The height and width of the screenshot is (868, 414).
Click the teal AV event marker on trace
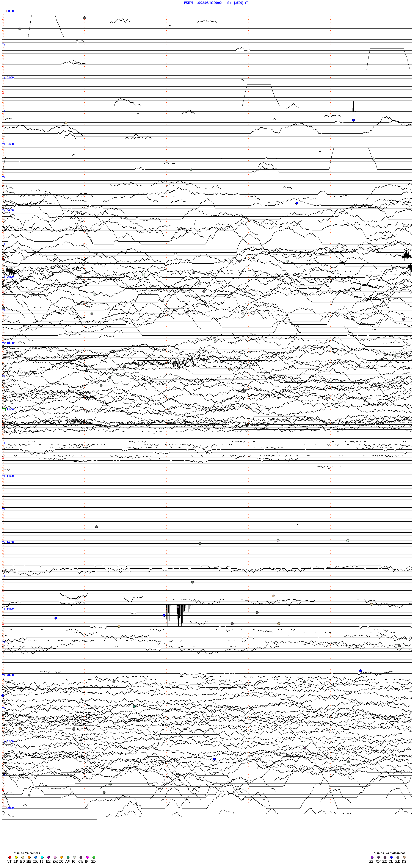135,706
